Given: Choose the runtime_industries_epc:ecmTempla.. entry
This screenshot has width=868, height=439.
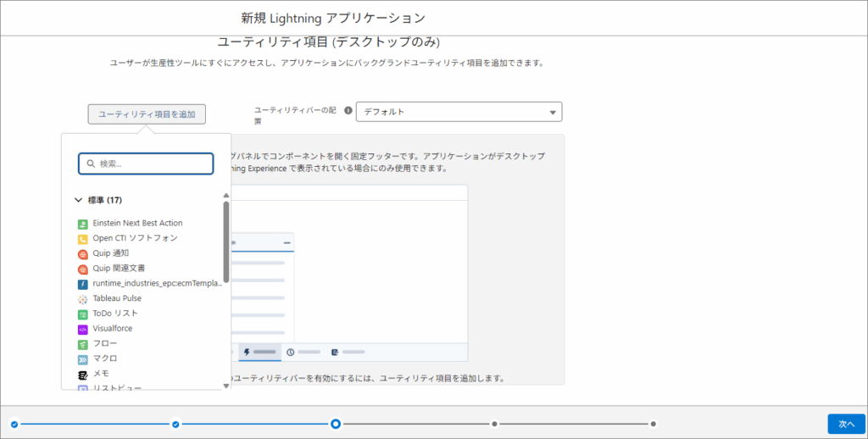Looking at the screenshot, I should click(x=157, y=283).
